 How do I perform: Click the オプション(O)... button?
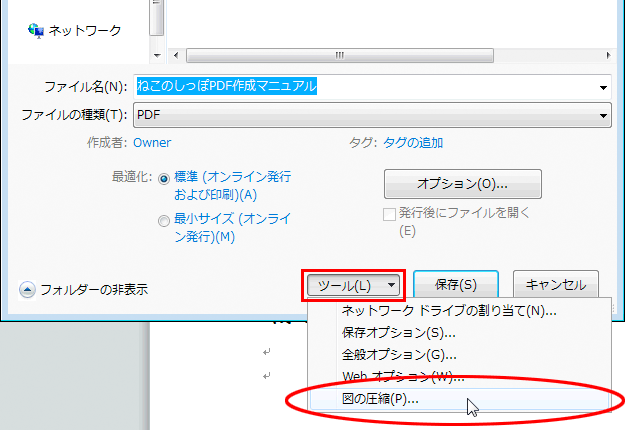pyautogui.click(x=463, y=184)
